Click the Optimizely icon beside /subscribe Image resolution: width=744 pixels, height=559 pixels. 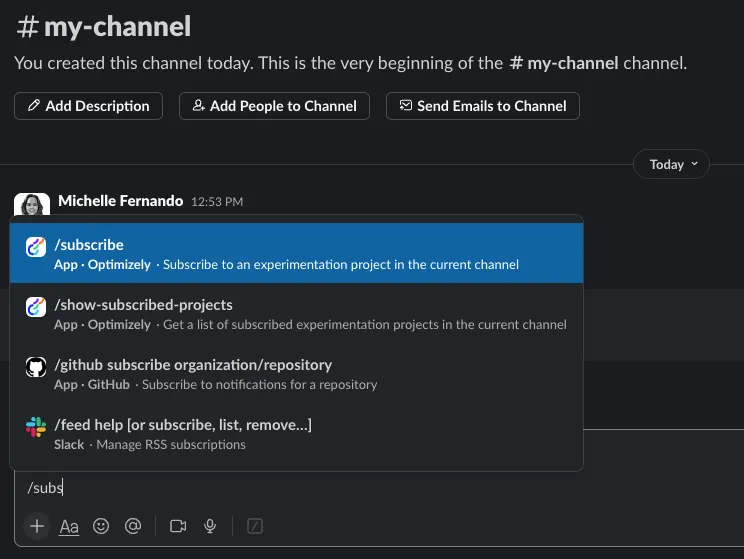pos(36,247)
